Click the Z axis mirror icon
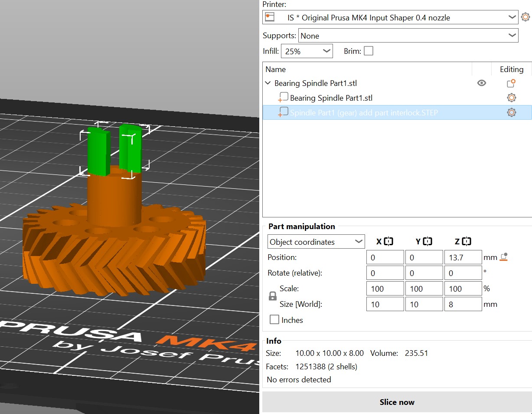The image size is (532, 414). [467, 241]
